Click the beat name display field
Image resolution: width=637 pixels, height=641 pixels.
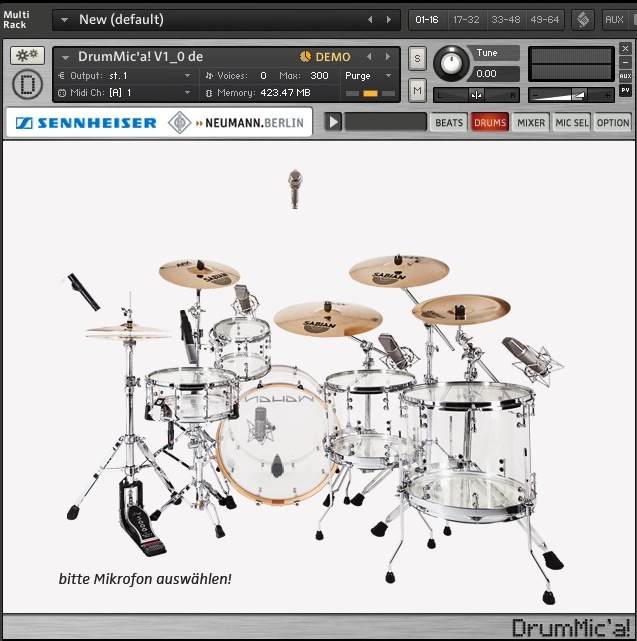(x=385, y=122)
